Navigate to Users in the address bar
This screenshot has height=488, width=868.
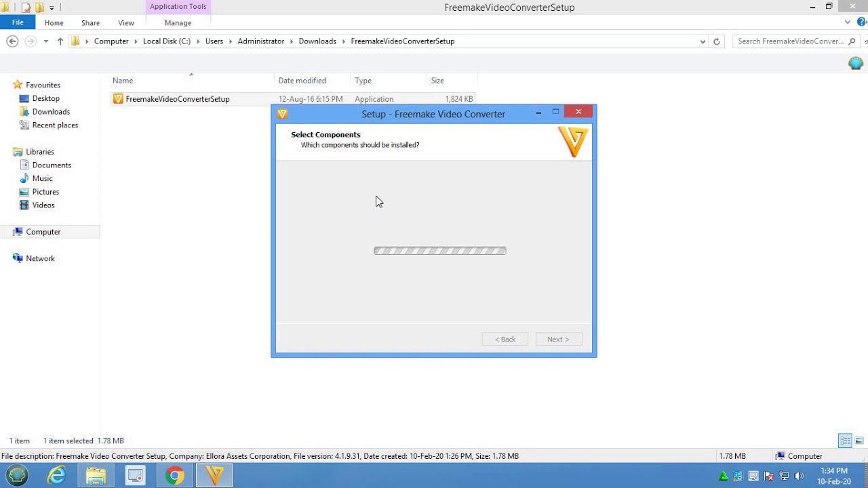[214, 41]
